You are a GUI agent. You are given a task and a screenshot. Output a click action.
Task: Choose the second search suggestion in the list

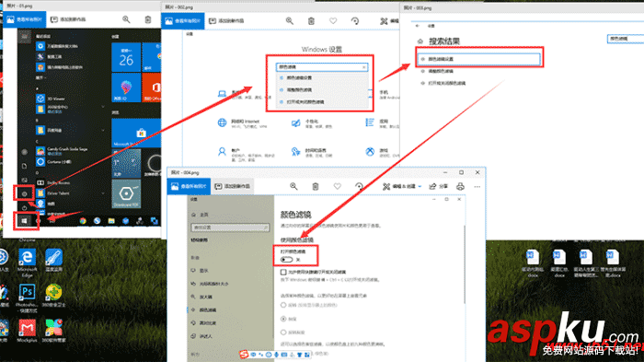pyautogui.click(x=322, y=89)
